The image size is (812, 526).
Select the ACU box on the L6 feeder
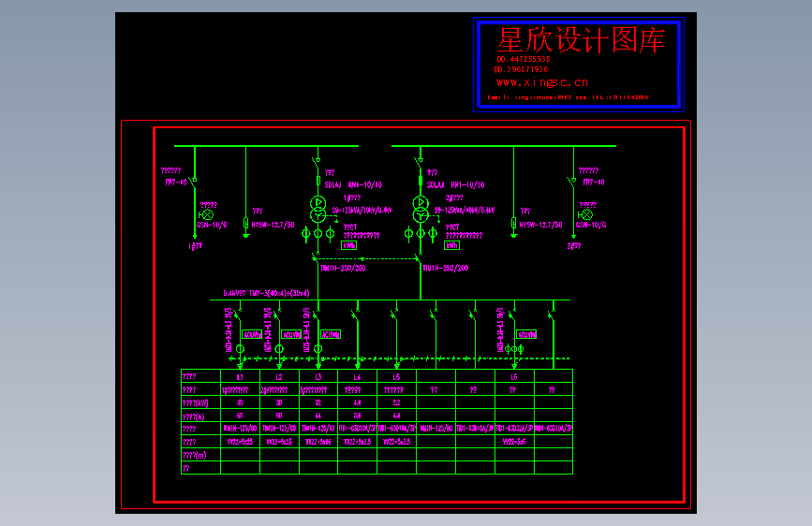coord(526,334)
